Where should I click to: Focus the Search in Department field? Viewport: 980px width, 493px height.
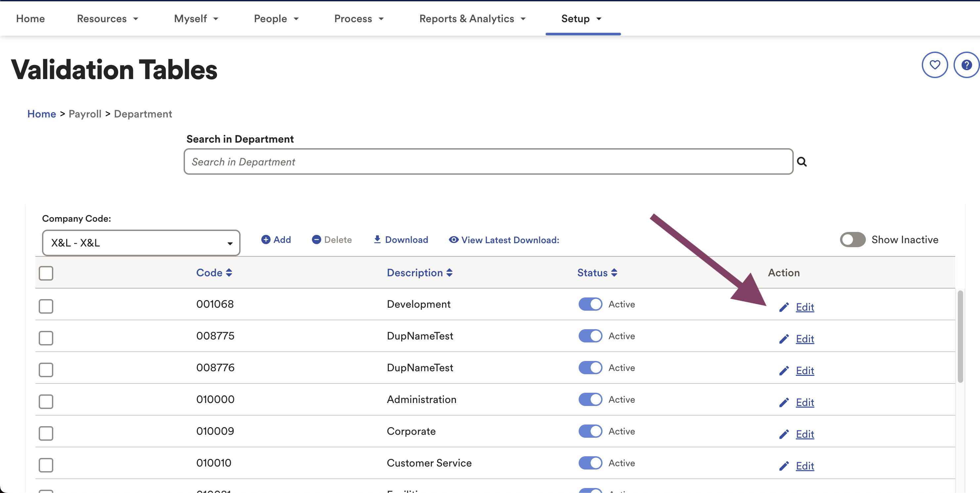(488, 162)
